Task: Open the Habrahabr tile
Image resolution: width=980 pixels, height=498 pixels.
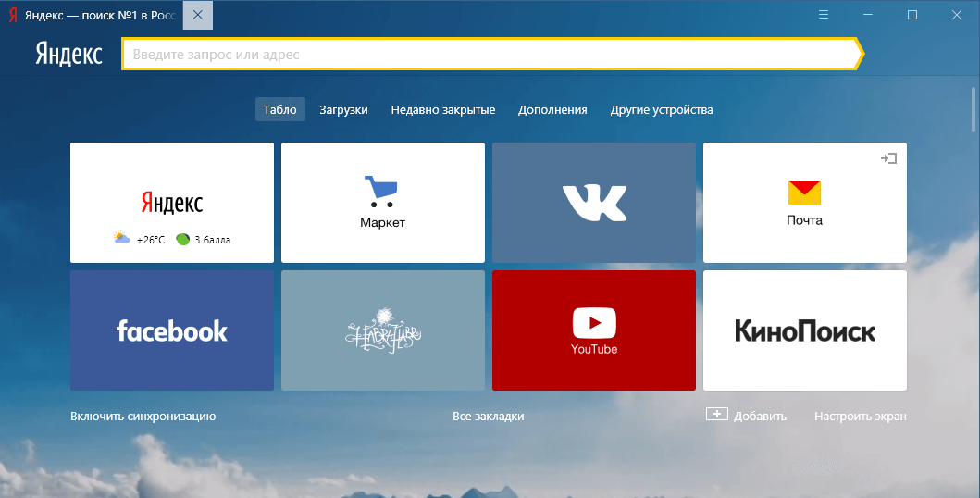Action: click(383, 330)
